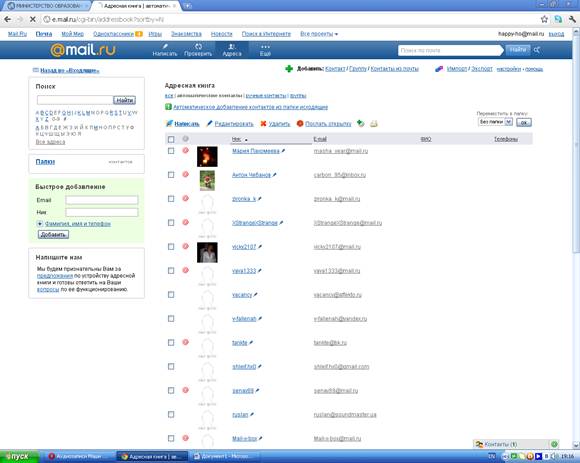
Task: Click the Windows пуск start button
Action: pos(19,457)
